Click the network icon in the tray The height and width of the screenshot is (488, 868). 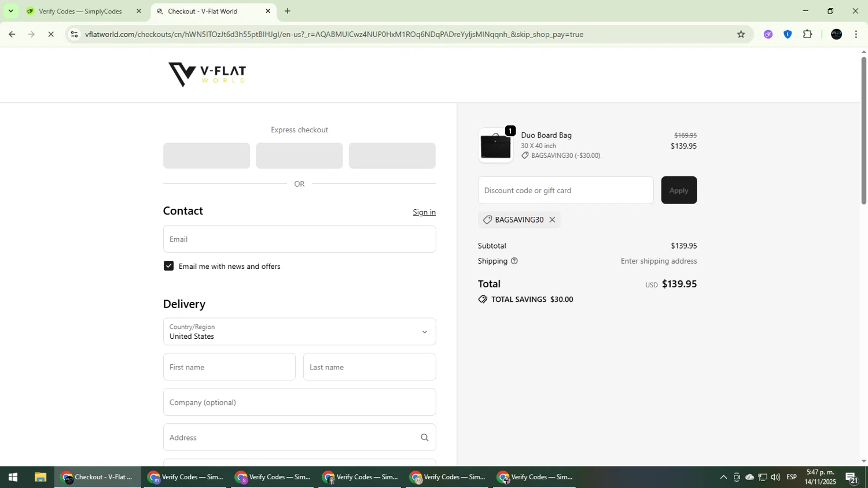tap(763, 477)
